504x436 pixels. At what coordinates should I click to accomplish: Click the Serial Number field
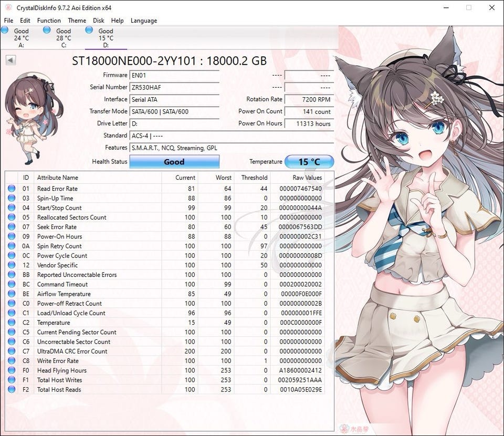pyautogui.click(x=174, y=87)
